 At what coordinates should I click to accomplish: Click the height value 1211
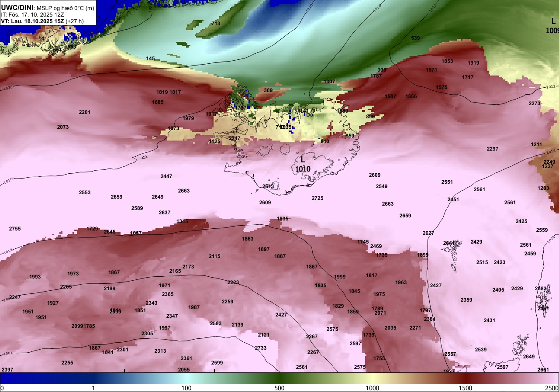tap(536, 144)
